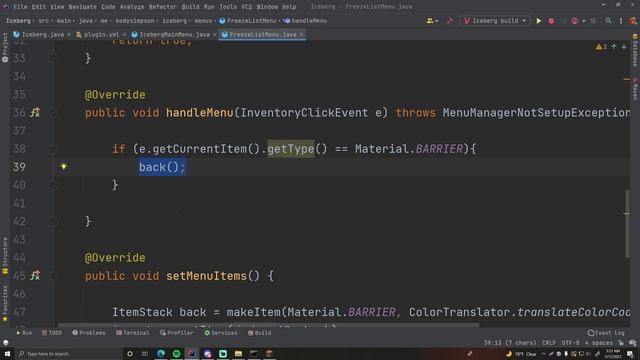Switch to the Iceberg.java tab
Screen dimensions: 640x360
pos(42,35)
